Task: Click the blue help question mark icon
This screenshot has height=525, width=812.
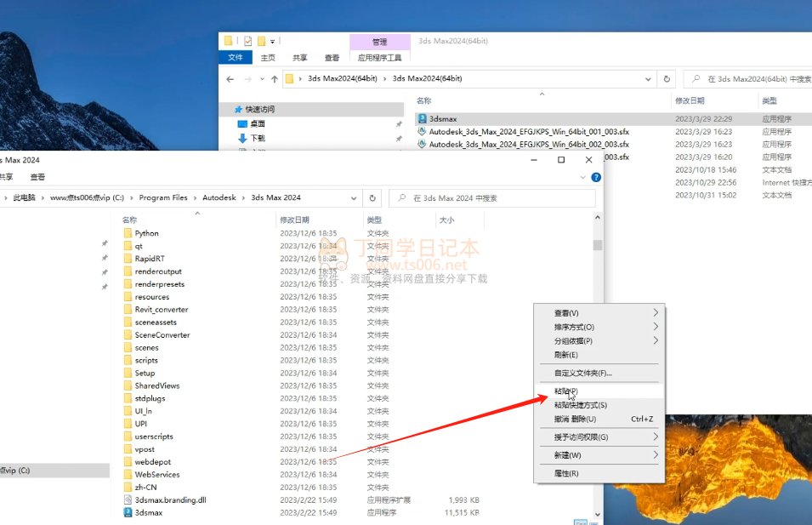Action: tap(596, 177)
